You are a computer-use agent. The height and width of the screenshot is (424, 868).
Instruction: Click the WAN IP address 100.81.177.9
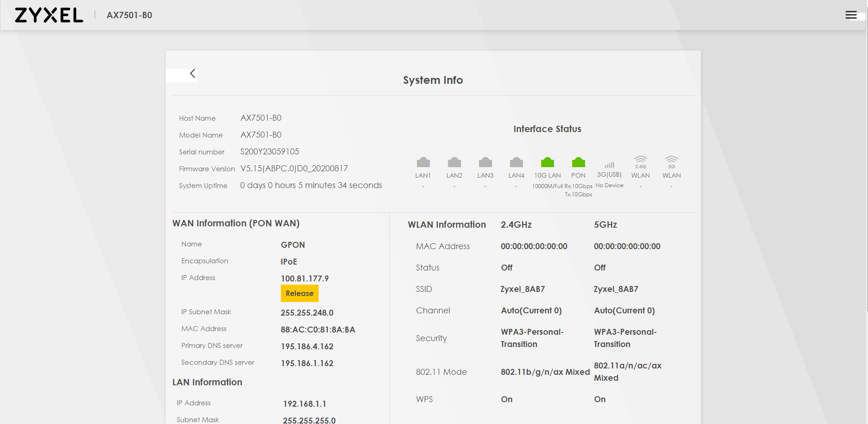tap(305, 278)
